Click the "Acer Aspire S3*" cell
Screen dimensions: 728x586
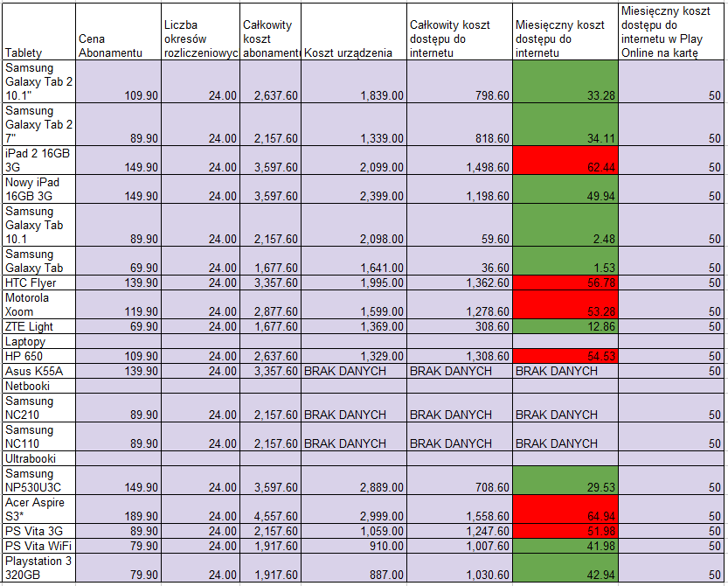coord(39,509)
